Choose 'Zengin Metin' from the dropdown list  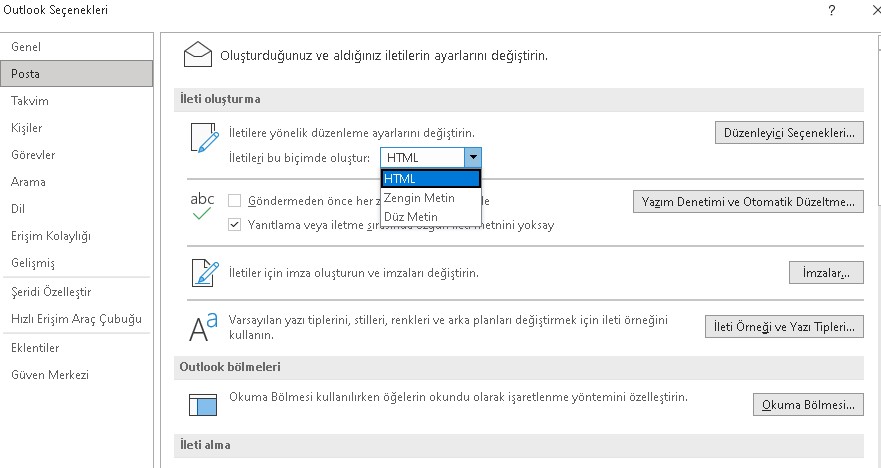click(419, 198)
